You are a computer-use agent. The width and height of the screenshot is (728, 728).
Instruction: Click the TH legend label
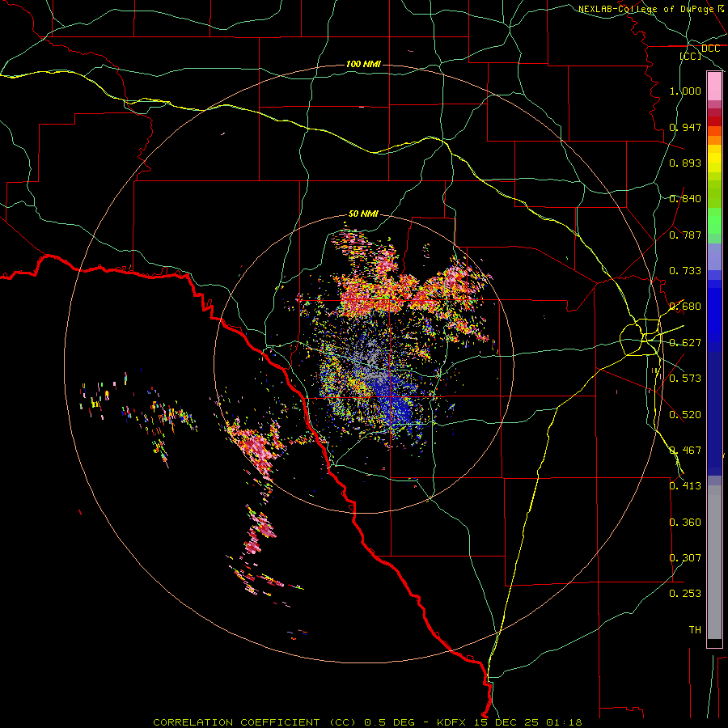pos(695,630)
